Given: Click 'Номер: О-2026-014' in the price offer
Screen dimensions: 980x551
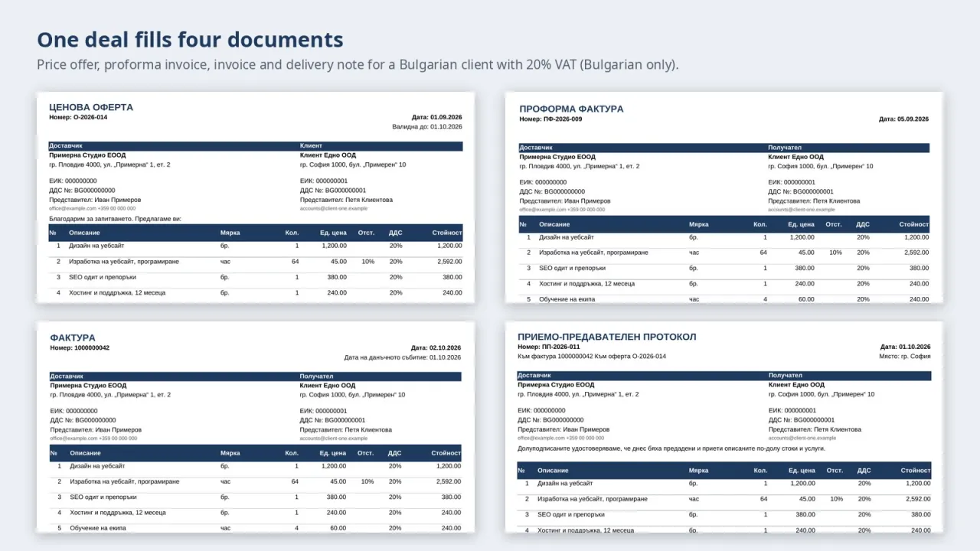Looking at the screenshot, I should tap(78, 117).
